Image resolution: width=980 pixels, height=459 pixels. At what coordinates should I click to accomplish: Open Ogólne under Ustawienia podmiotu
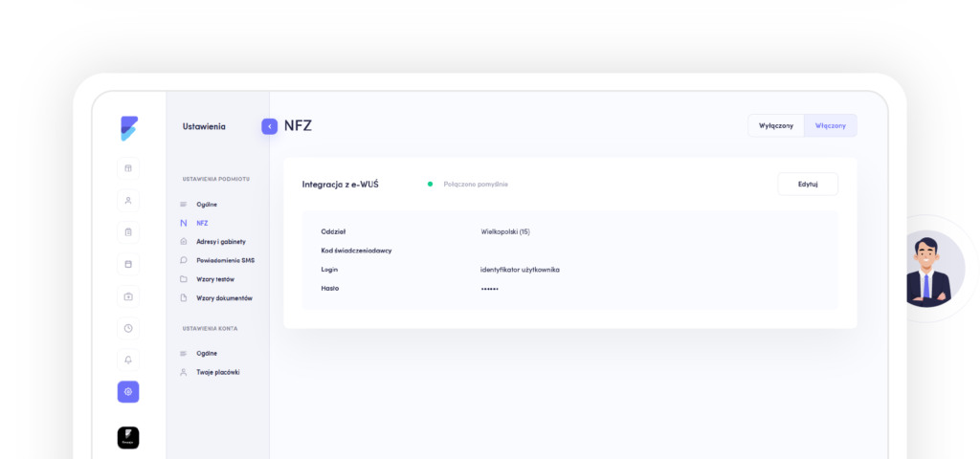click(199, 205)
